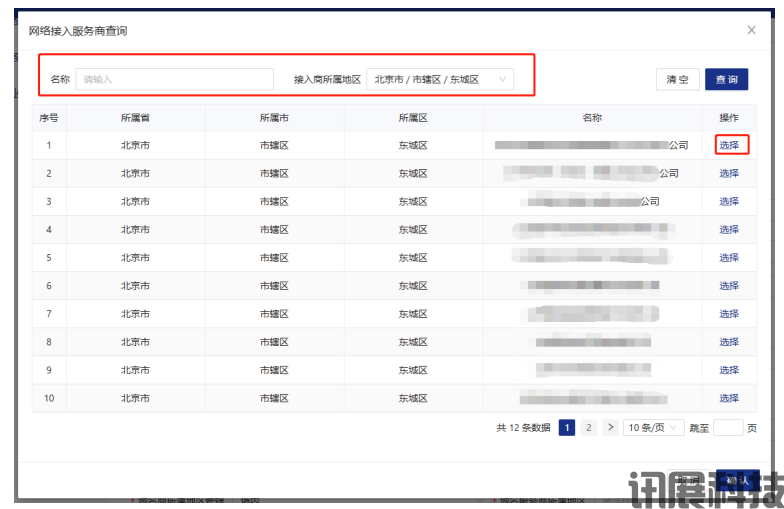Click the 清空 button
Viewport: 784px width, 509px height.
[x=677, y=80]
